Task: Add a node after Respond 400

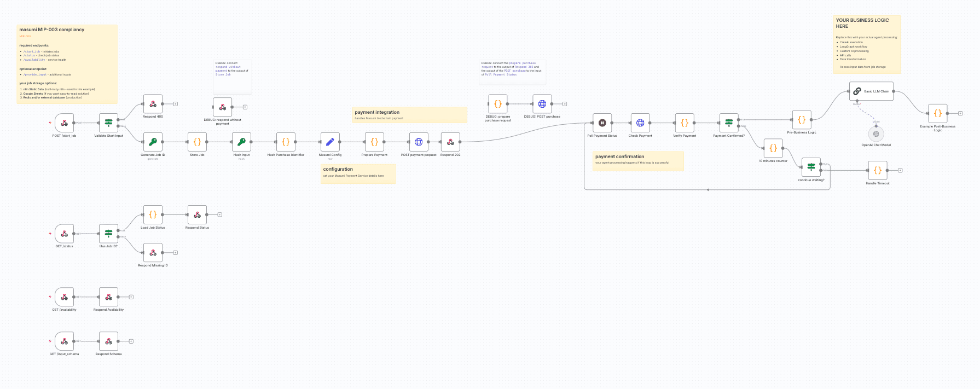Action: point(176,104)
